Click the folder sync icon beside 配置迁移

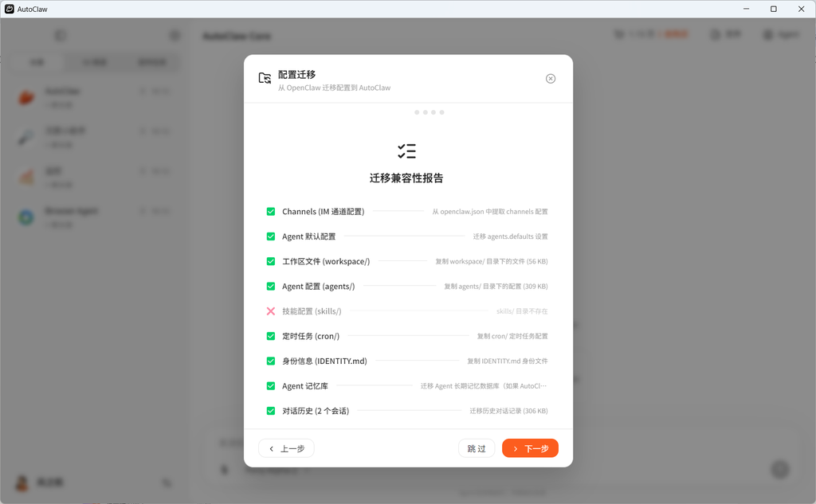pos(265,78)
